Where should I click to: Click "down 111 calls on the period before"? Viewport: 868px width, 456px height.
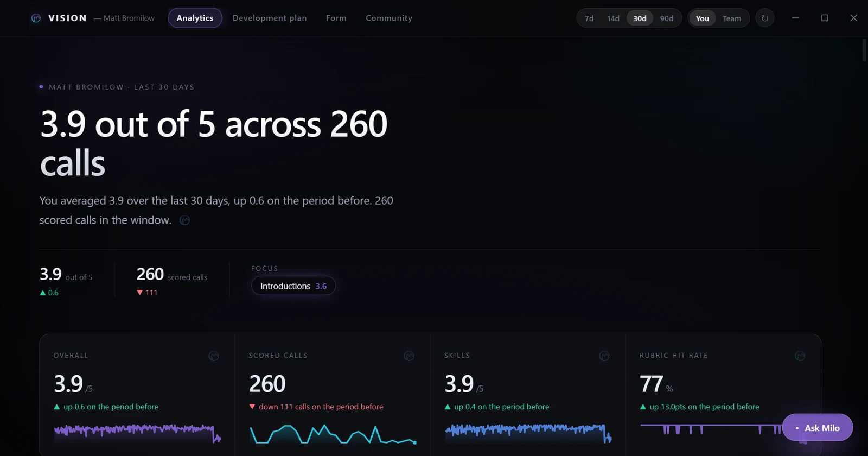pos(321,407)
